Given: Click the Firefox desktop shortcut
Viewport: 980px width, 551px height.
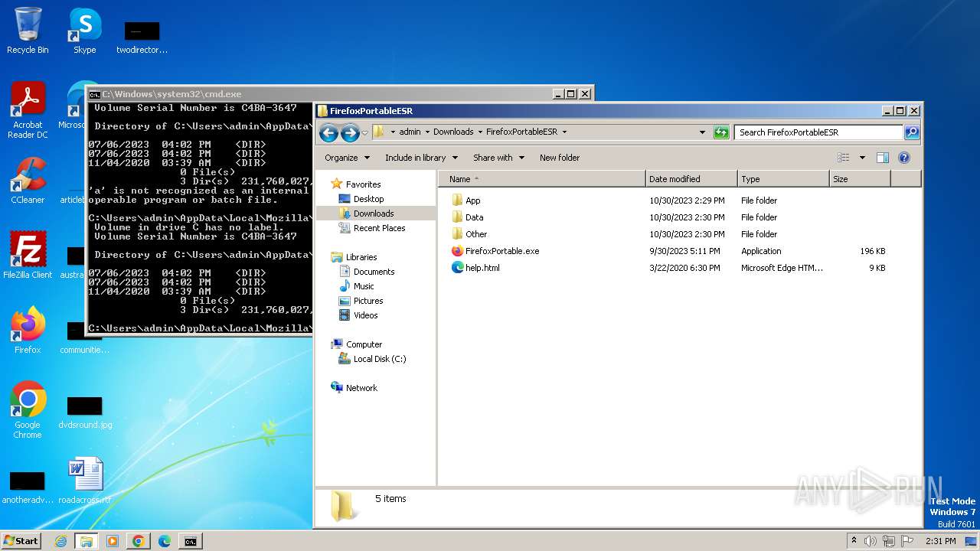Looking at the screenshot, I should (28, 331).
